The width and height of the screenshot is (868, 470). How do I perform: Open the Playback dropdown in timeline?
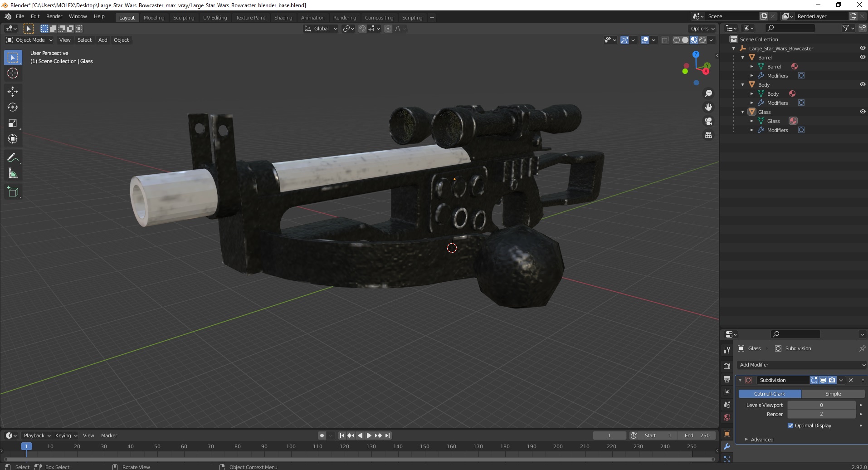coord(37,436)
